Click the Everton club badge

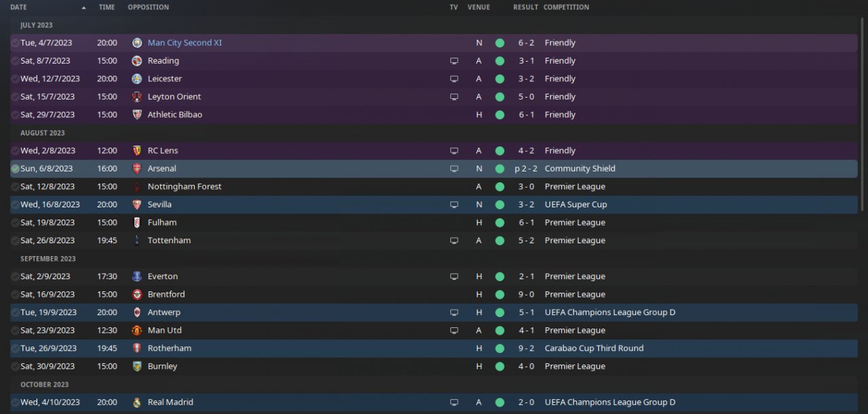coord(137,276)
